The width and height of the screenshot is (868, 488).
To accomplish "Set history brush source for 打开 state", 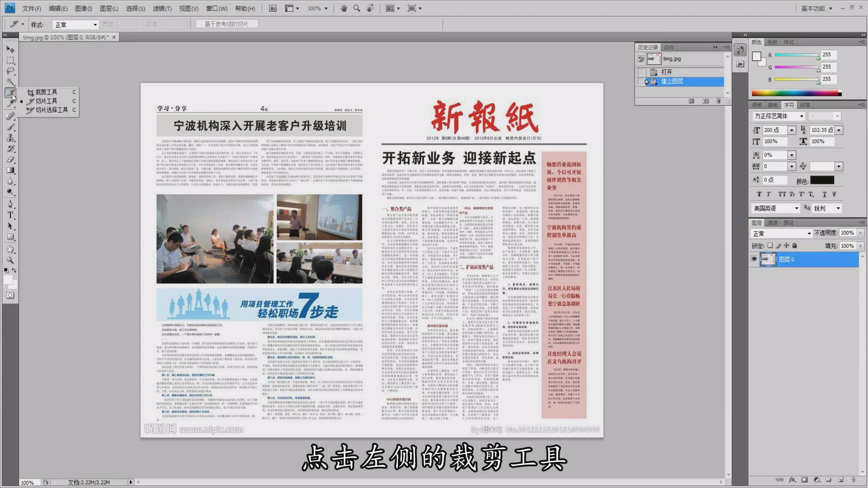I will (641, 72).
